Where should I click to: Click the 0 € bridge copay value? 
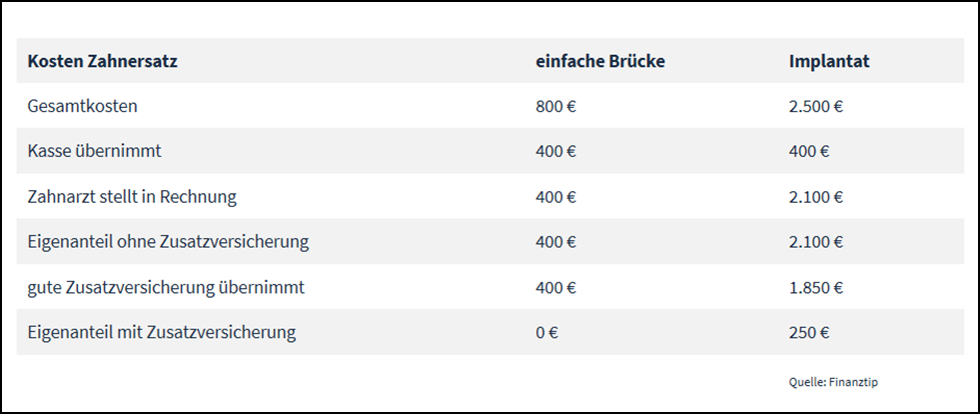pyautogui.click(x=546, y=333)
